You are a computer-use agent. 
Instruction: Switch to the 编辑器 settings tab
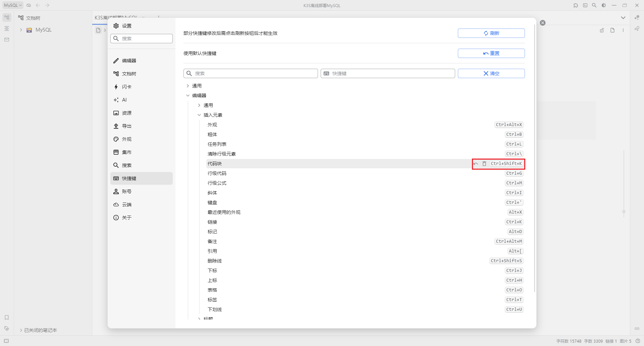tap(129, 61)
